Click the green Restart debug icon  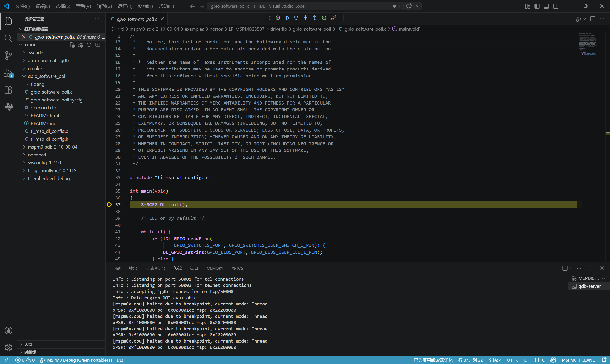(324, 18)
